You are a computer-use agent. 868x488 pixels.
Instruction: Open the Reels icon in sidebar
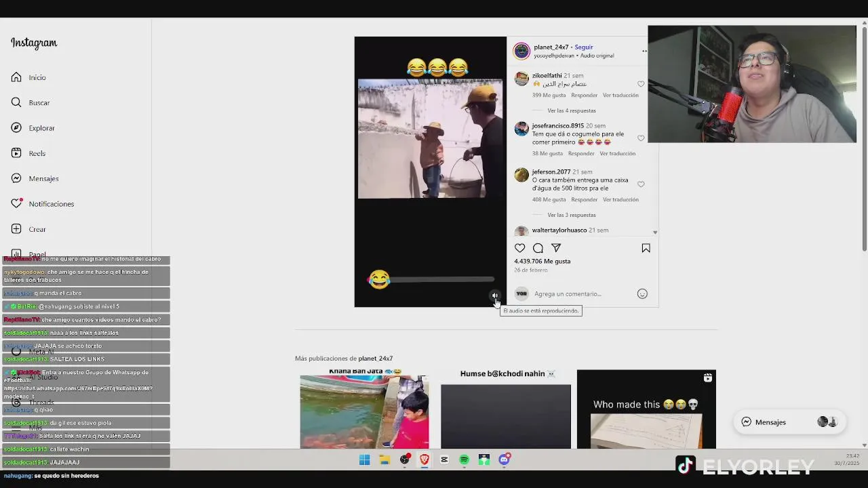(16, 153)
